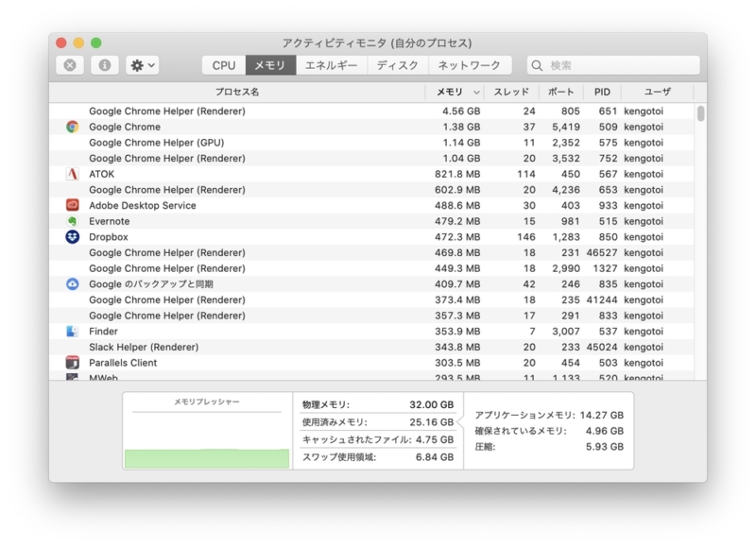
Task: Switch to the CPU tab
Action: coord(224,65)
